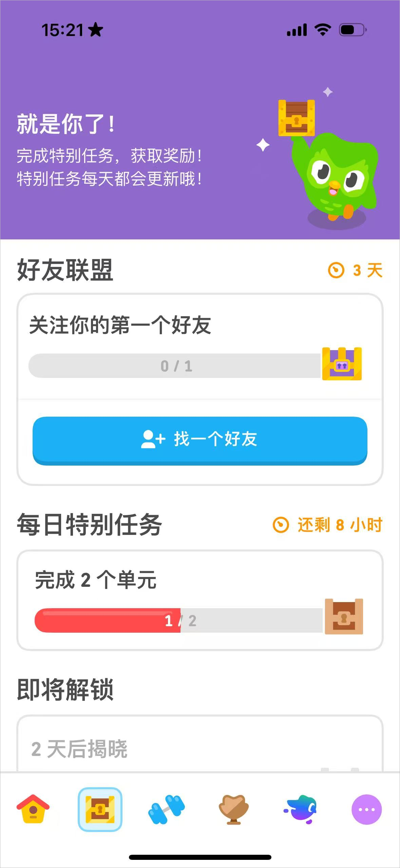Image resolution: width=400 pixels, height=868 pixels.
Task: Open the Leaderboard trophy tab
Action: pyautogui.click(x=233, y=809)
